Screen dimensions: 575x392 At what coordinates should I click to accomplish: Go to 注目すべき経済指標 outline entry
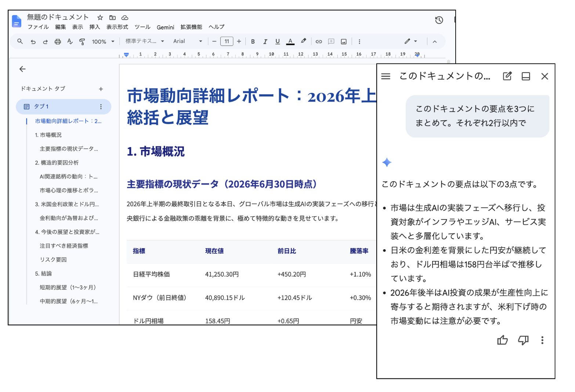(64, 246)
